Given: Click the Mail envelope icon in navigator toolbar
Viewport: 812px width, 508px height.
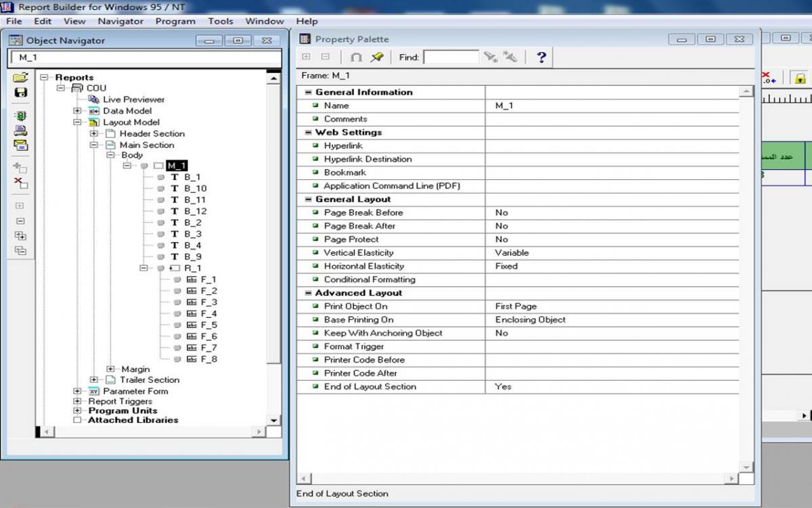Looking at the screenshot, I should pos(20,145).
